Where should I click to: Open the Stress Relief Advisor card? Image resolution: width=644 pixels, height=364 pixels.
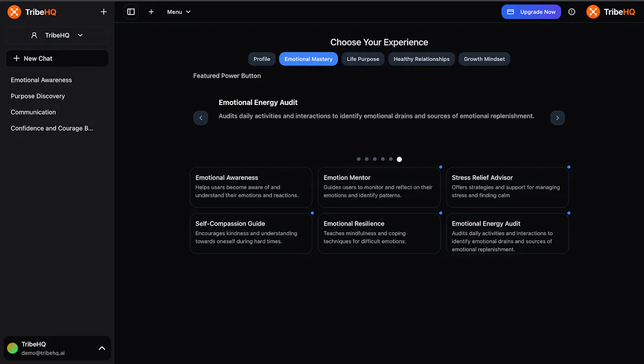tap(507, 187)
